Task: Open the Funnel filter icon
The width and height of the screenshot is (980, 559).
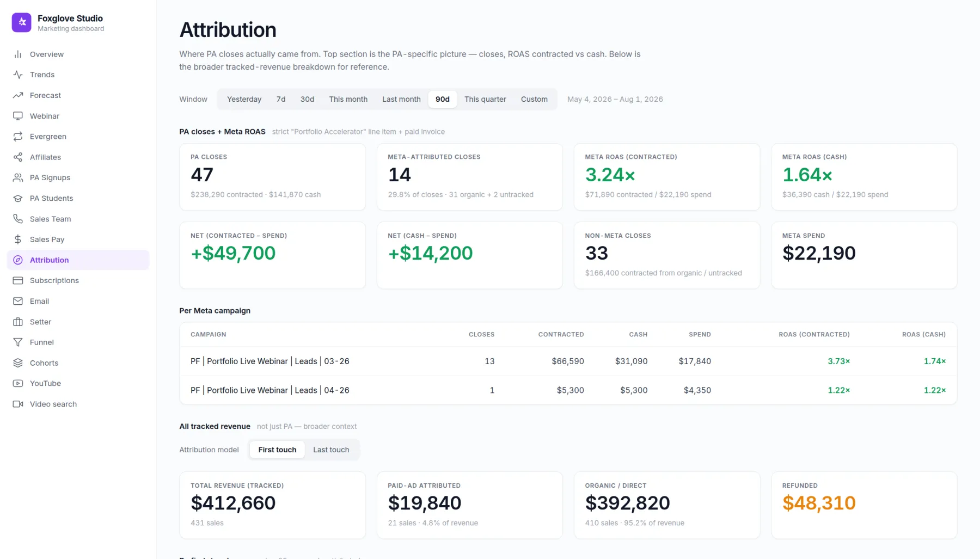Action: (18, 342)
